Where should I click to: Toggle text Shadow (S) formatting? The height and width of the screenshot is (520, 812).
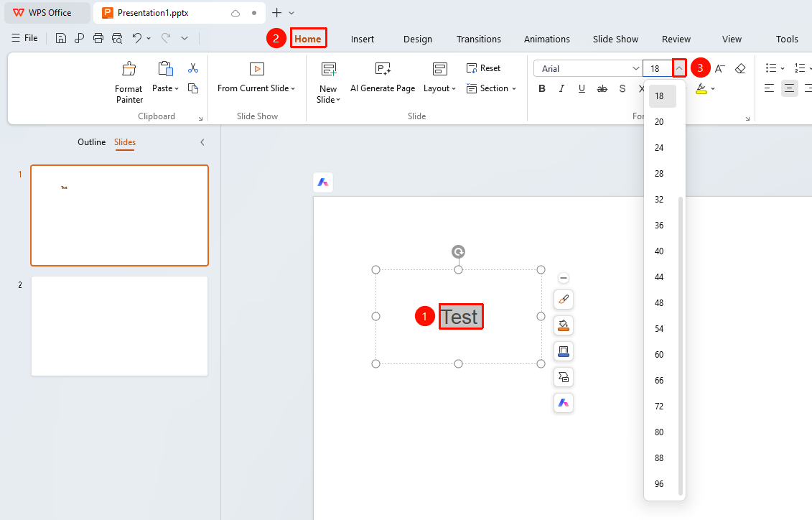click(622, 88)
